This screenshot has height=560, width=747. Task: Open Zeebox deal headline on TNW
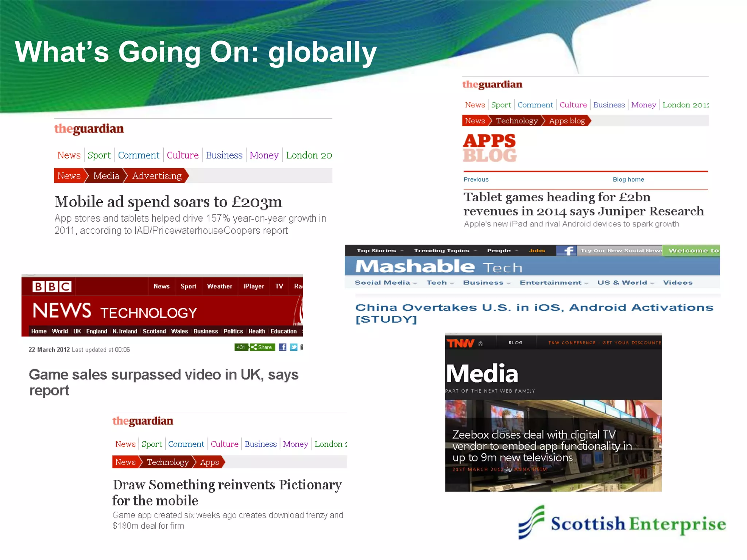click(542, 446)
